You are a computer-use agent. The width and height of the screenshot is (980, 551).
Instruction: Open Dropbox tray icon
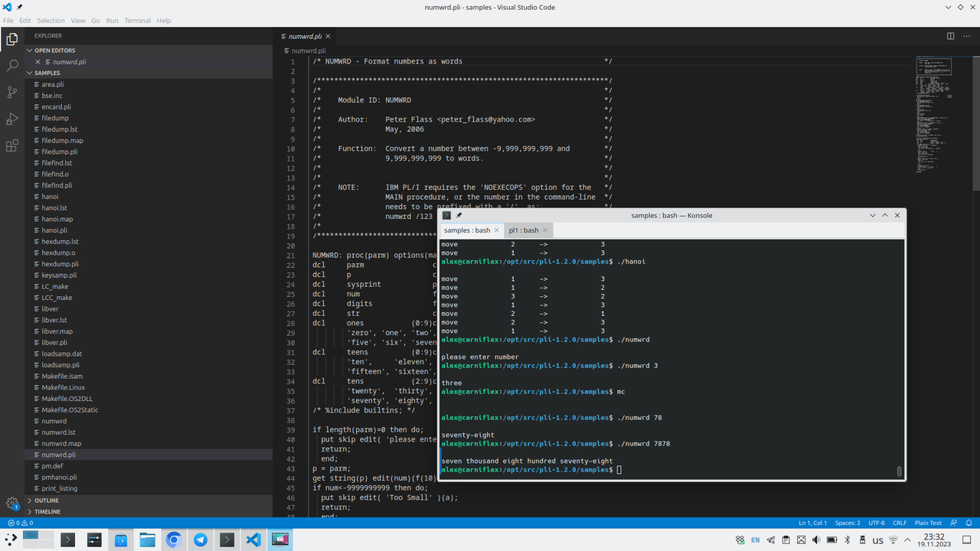[740, 540]
